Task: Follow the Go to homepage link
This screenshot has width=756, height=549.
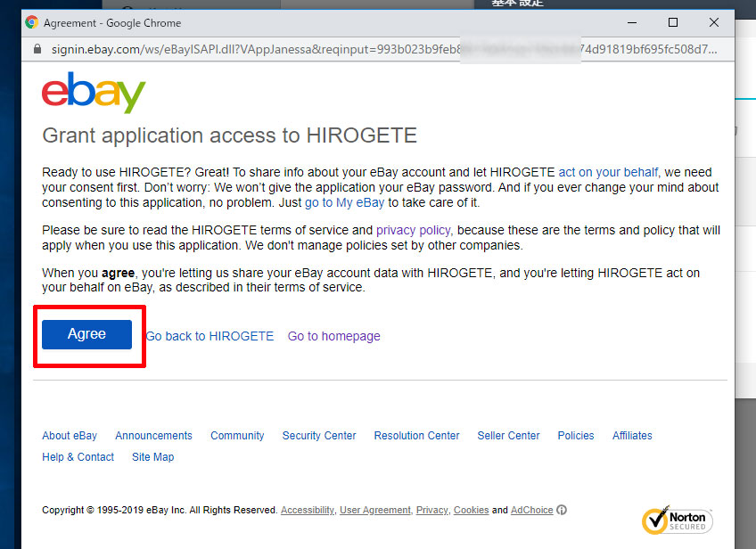Action: (x=334, y=336)
